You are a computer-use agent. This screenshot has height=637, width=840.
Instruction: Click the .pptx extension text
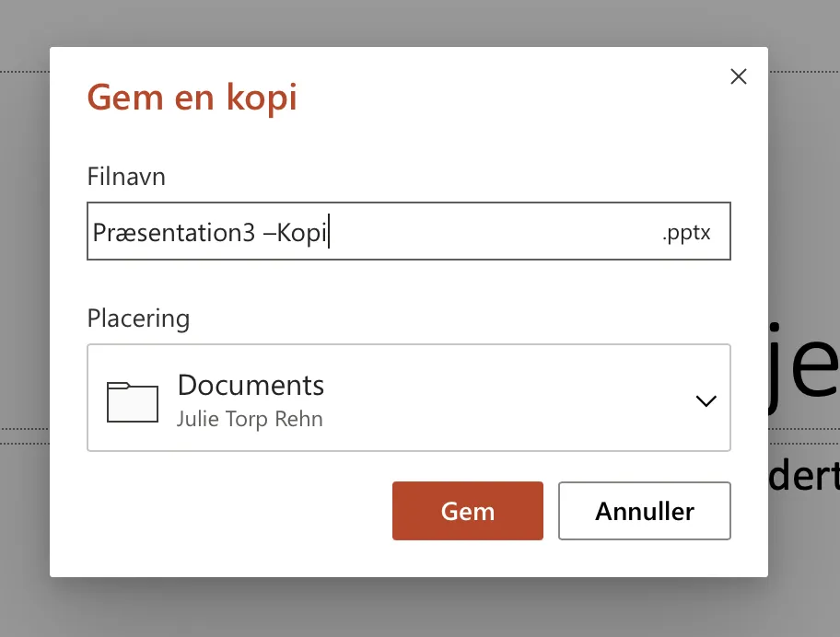(x=686, y=233)
